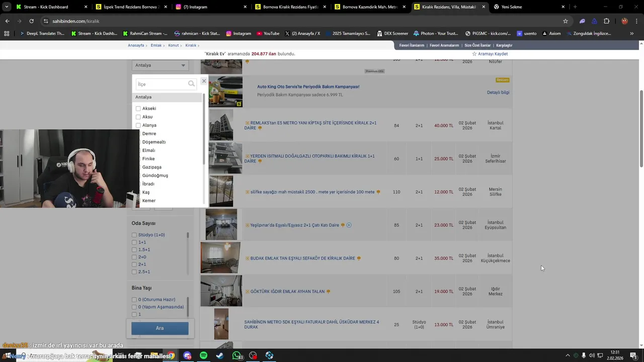Click the Konut breadcrumb link
644x362 pixels.
(174, 45)
